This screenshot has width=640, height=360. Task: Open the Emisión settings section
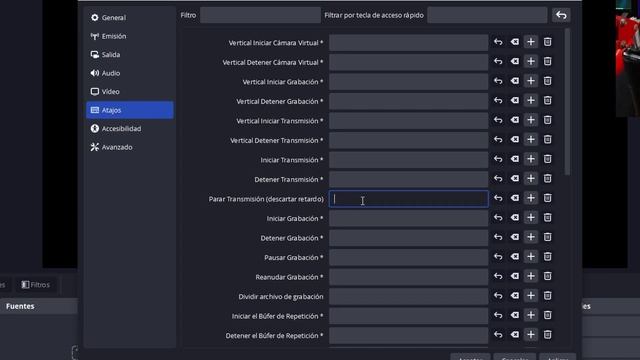click(129, 36)
